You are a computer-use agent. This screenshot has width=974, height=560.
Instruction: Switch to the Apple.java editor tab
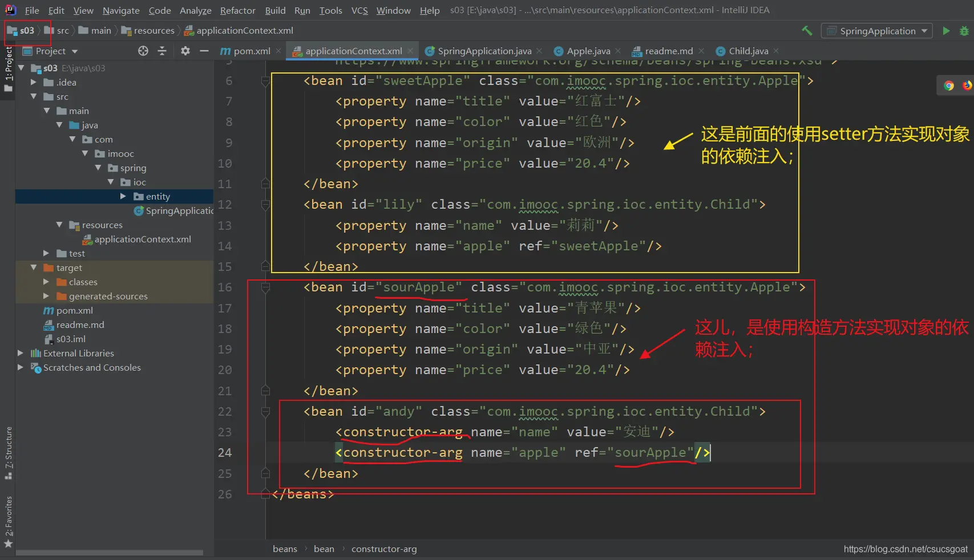pos(588,51)
